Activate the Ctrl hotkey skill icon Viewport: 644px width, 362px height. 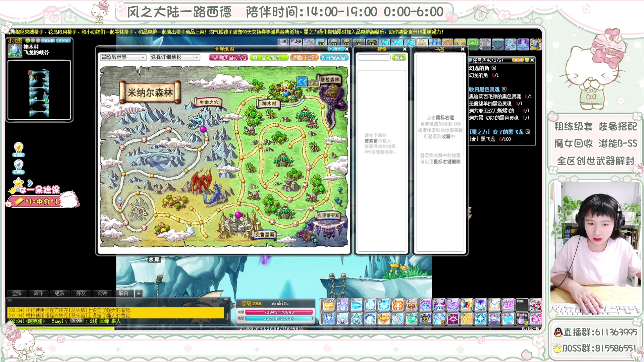329,319
